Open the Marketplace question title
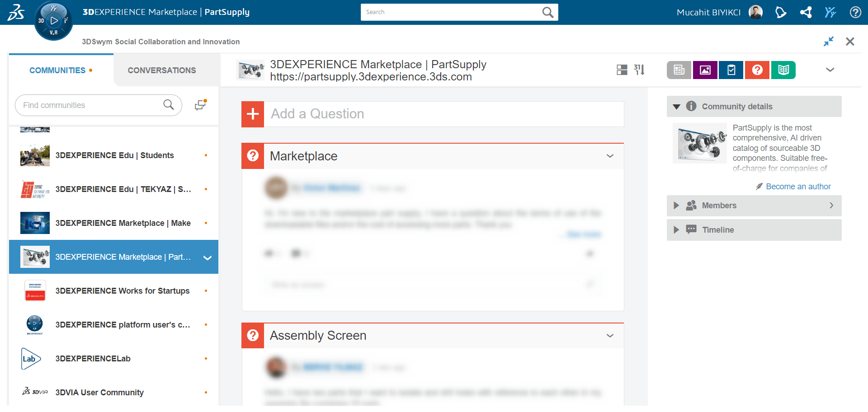868x412 pixels. (303, 156)
